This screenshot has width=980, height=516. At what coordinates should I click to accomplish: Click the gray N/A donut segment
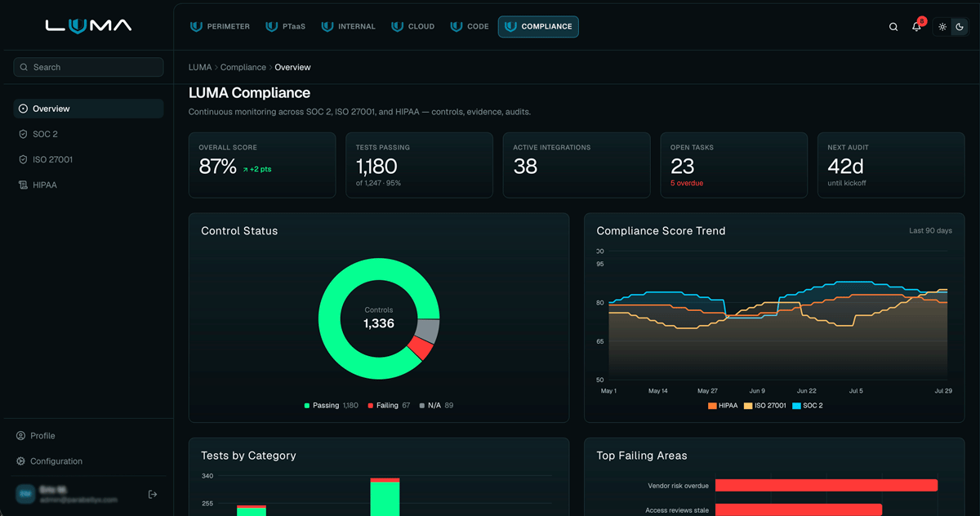click(427, 331)
